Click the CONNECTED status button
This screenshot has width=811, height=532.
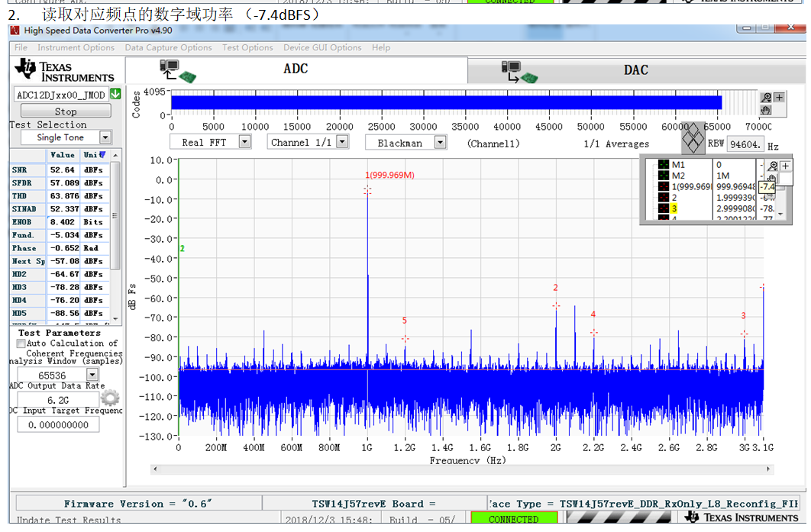point(514,518)
